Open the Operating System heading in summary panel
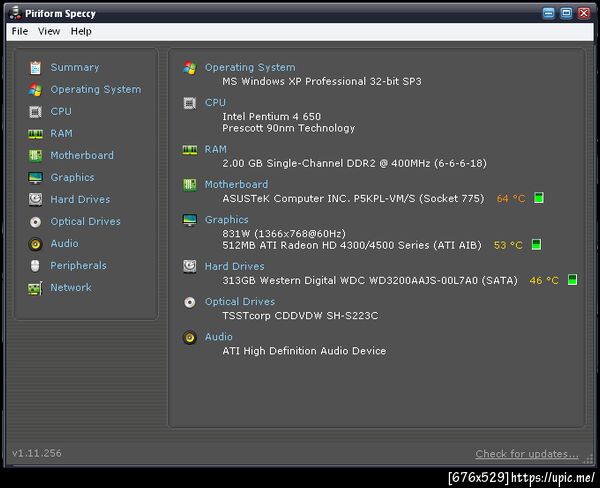 tap(250, 68)
